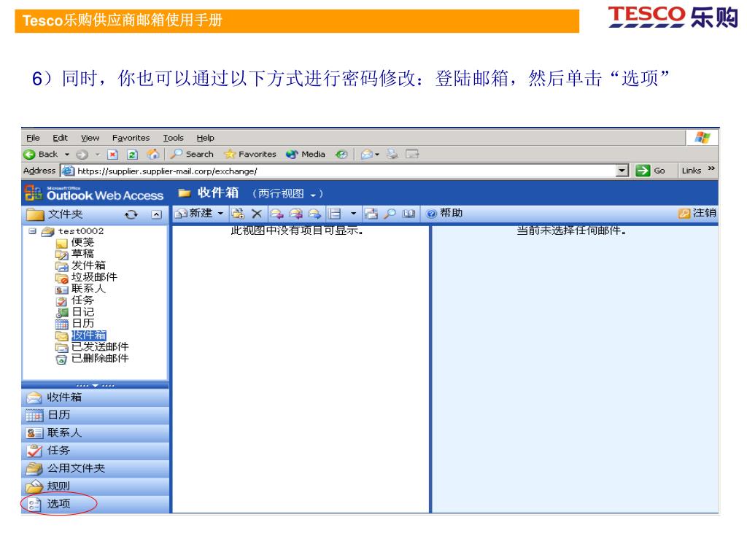Click the green Go button
747x560 pixels.
651,171
